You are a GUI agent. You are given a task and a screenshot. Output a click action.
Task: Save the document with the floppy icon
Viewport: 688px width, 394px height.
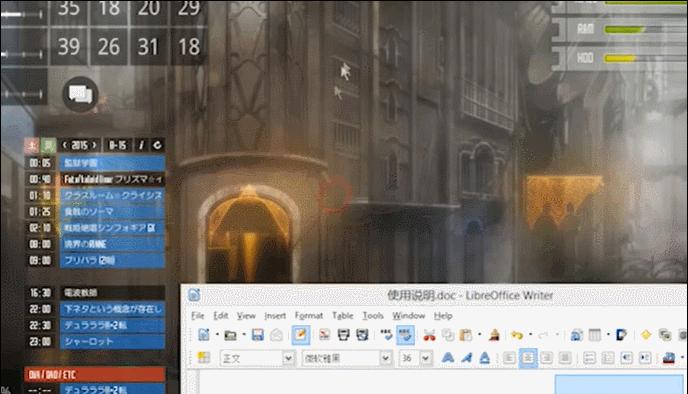[x=258, y=335]
